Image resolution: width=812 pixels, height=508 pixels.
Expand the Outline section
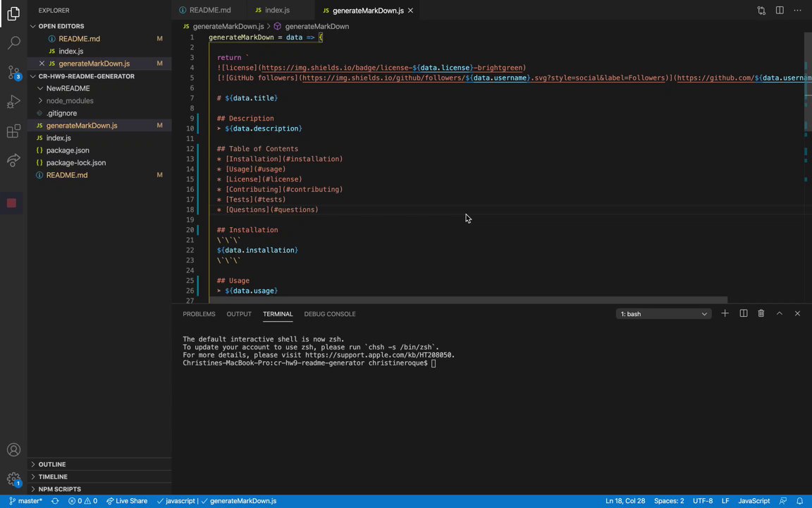[52, 464]
